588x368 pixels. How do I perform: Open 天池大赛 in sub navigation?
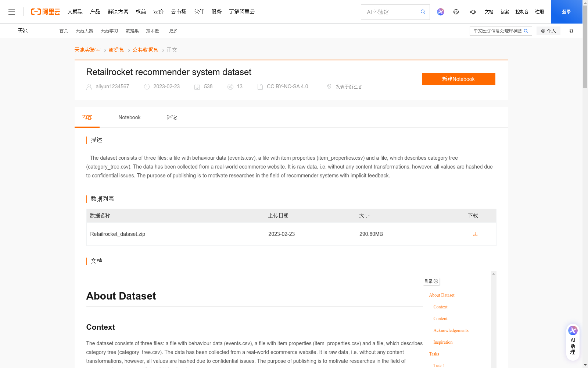(84, 31)
